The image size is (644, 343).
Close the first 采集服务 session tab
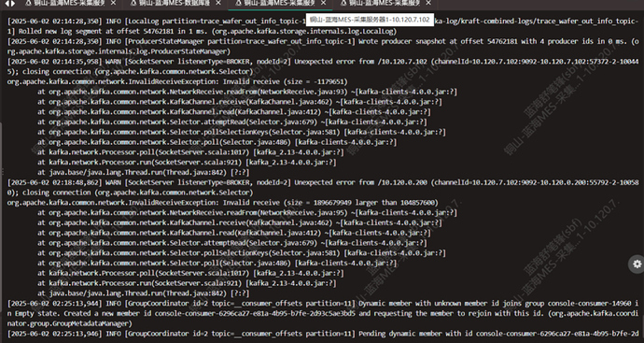113,4
